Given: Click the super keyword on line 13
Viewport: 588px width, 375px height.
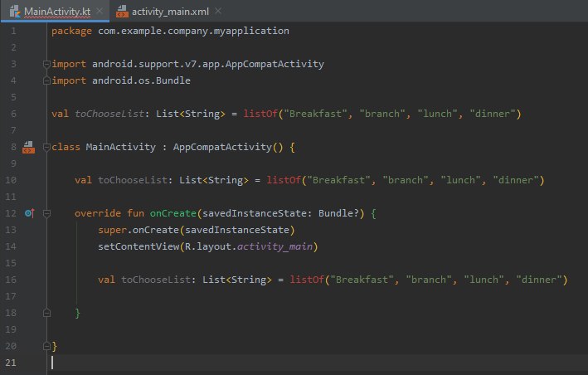Looking at the screenshot, I should pyautogui.click(x=112, y=230).
